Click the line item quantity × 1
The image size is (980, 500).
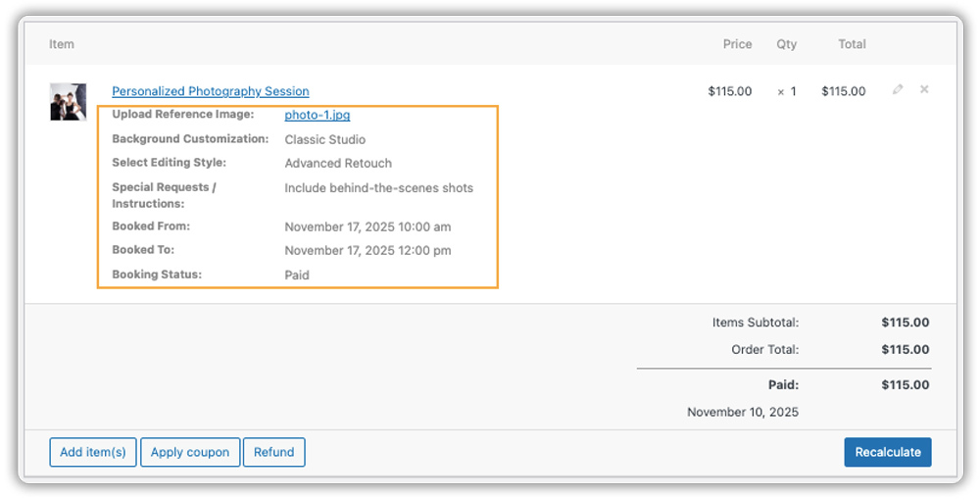(x=787, y=91)
